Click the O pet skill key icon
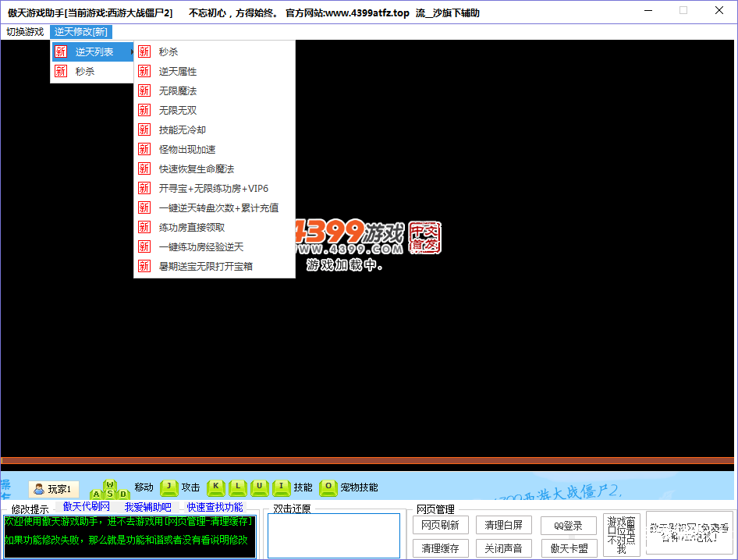738x560 pixels. (x=328, y=487)
